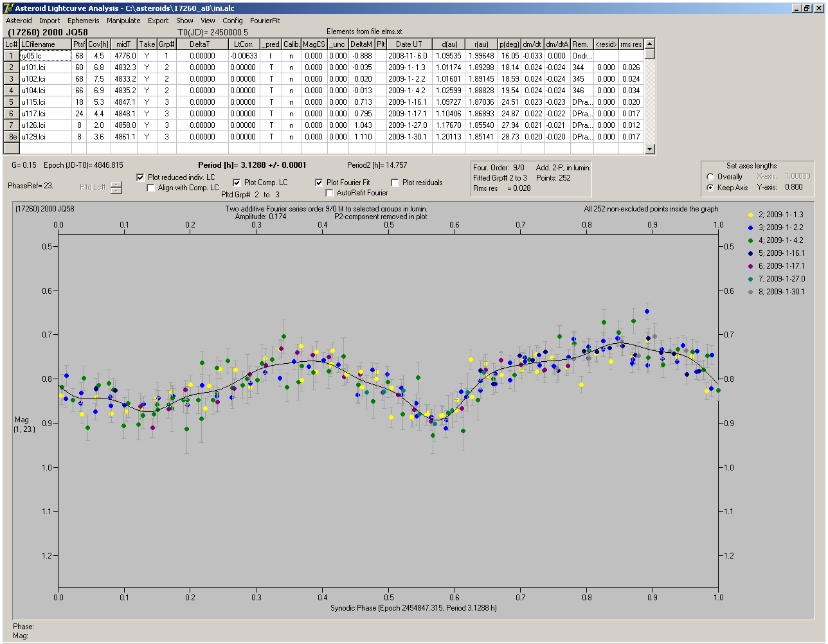
Task: Click the ry05.lc filename cell
Action: click(x=45, y=56)
